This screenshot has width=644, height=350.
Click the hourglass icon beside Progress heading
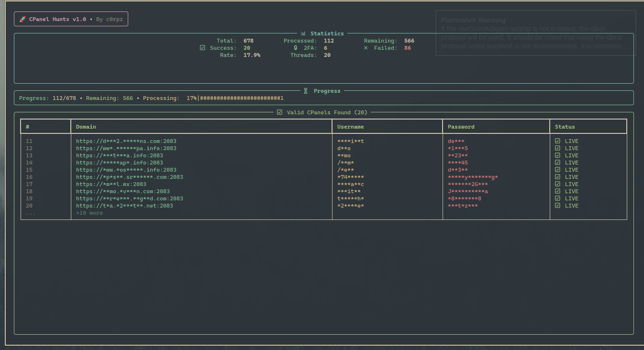(306, 91)
